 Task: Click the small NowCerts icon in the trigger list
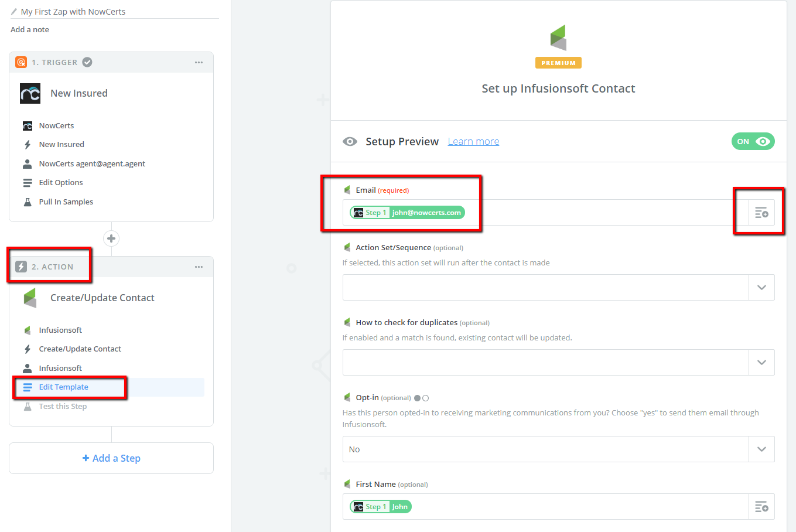pos(28,126)
